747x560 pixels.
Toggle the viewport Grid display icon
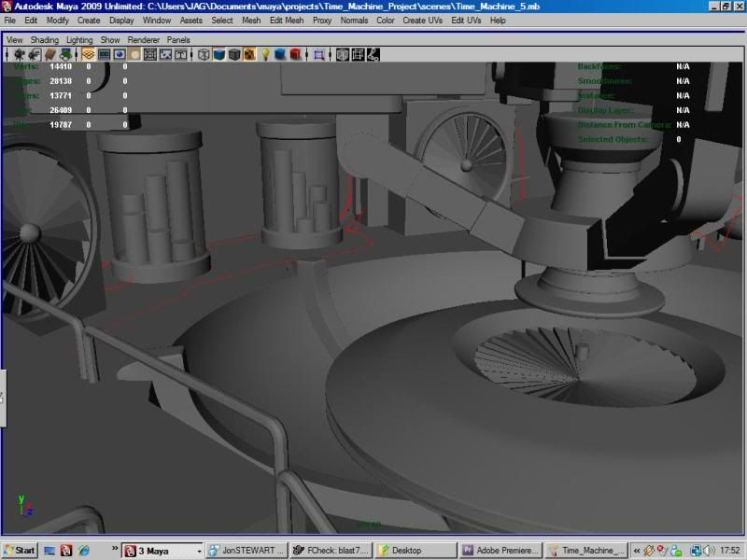coord(88,55)
